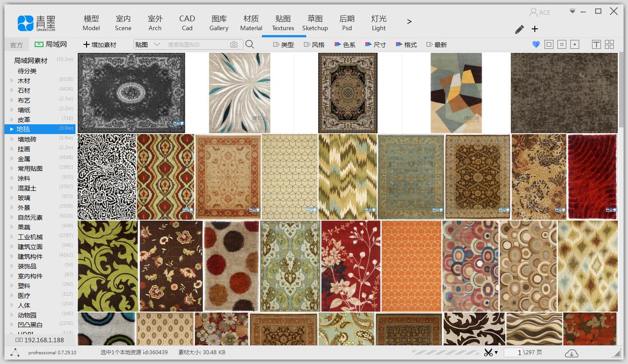Open the 草图 Sketchup tab
This screenshot has height=364, width=628.
[315, 23]
